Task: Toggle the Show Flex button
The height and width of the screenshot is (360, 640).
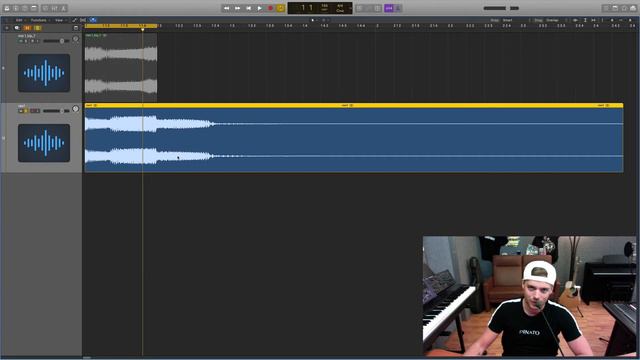Action: 83,20
